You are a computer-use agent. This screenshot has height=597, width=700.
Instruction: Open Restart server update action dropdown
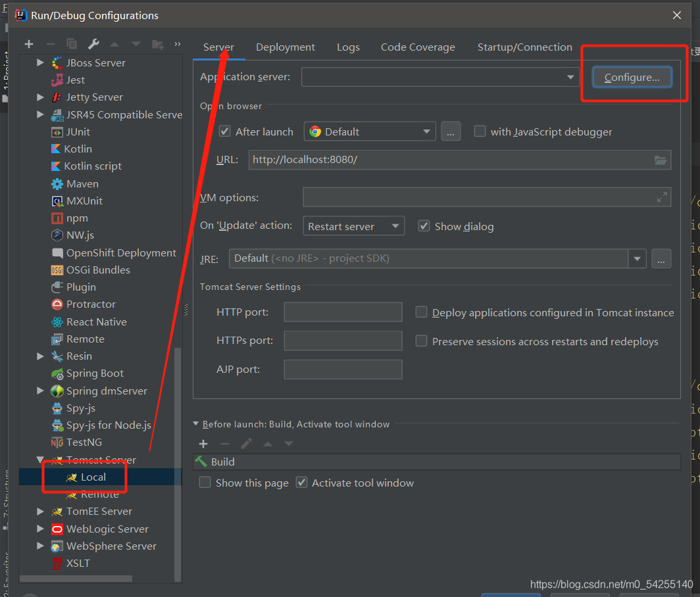[x=353, y=226]
